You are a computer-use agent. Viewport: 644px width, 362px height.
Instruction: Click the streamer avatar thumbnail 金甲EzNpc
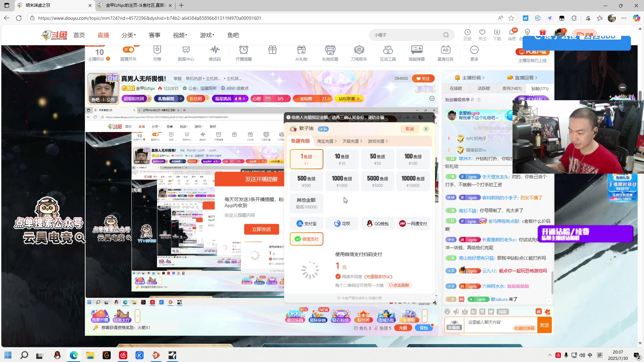[103, 88]
